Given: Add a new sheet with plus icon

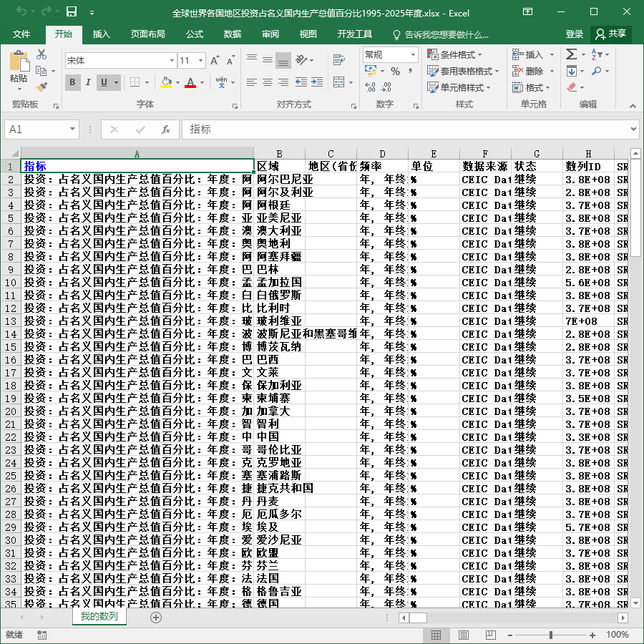Looking at the screenshot, I should (156, 618).
